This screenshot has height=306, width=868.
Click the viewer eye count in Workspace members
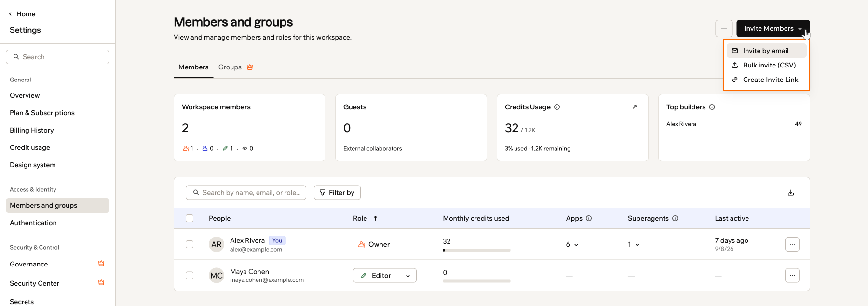click(247, 148)
